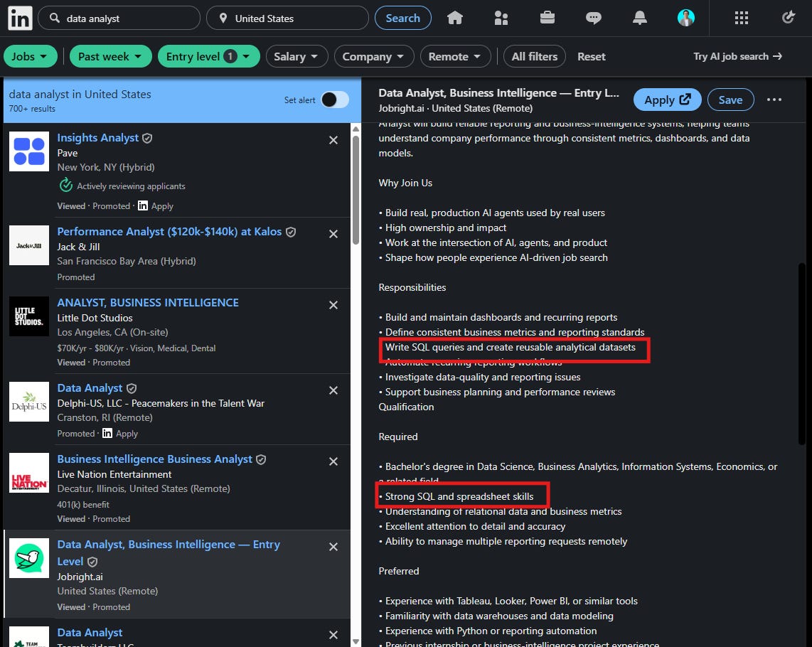Image resolution: width=812 pixels, height=647 pixels.
Task: Open Delphi-US Data Analyst listing
Action: (x=90, y=388)
